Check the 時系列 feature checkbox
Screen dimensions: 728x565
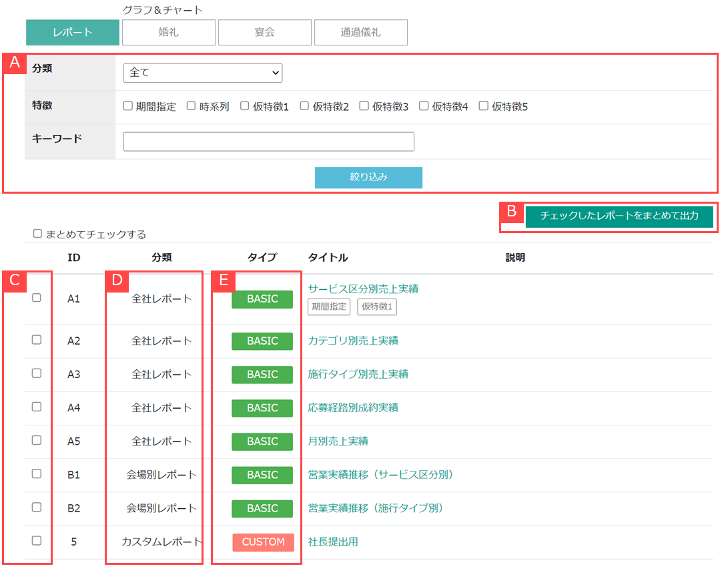click(x=192, y=106)
